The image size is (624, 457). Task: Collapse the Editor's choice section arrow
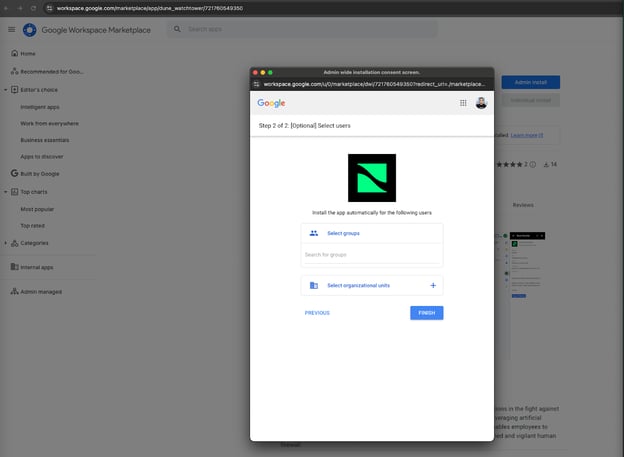[6, 90]
